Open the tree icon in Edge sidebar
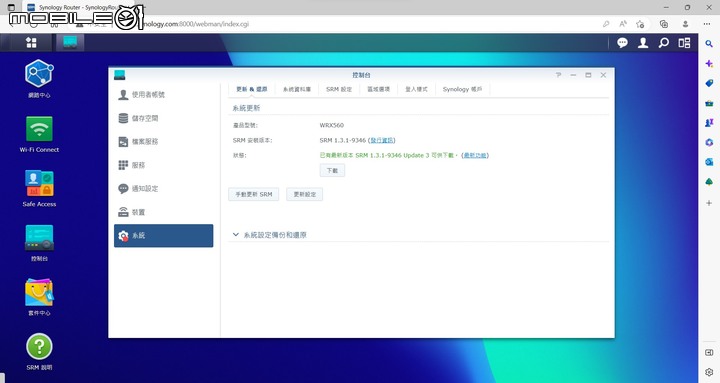Screen dimensions: 720x383 709,182
